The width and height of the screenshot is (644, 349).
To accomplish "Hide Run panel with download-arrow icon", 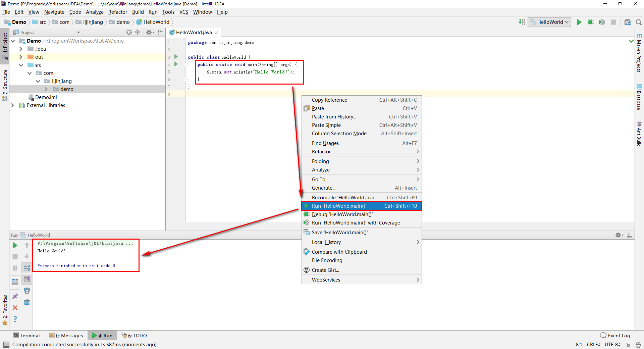I will pos(630,235).
